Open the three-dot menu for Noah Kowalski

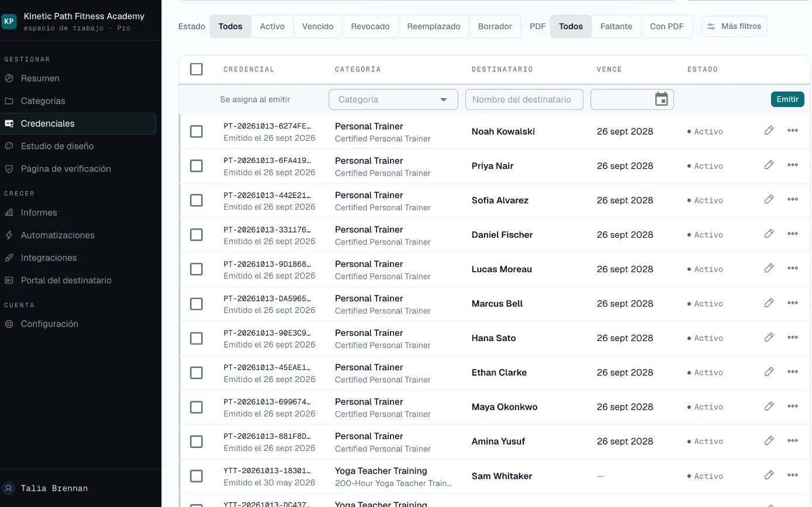click(x=793, y=130)
